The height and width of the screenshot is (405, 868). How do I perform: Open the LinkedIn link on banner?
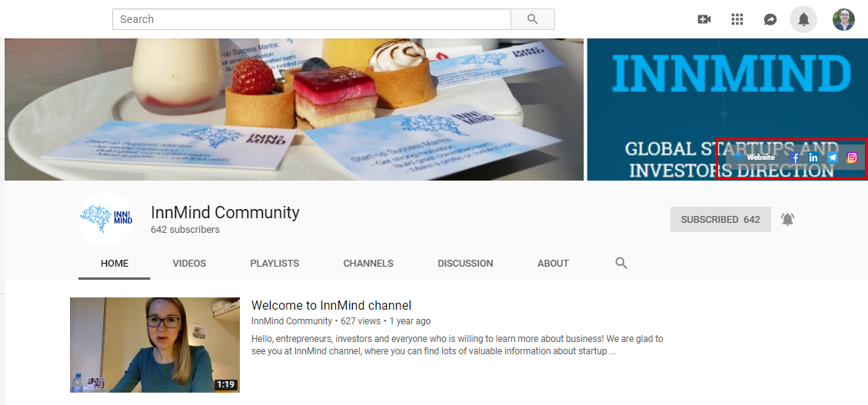813,158
